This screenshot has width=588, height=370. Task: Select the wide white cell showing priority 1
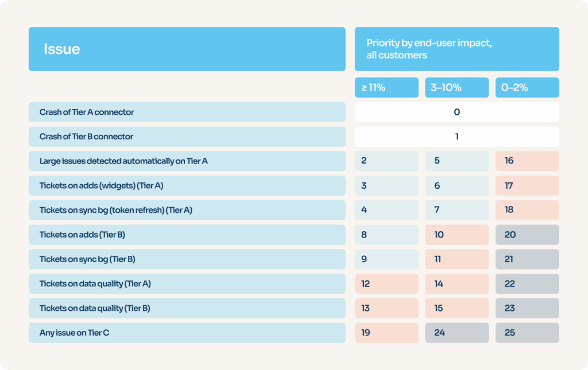click(x=457, y=137)
